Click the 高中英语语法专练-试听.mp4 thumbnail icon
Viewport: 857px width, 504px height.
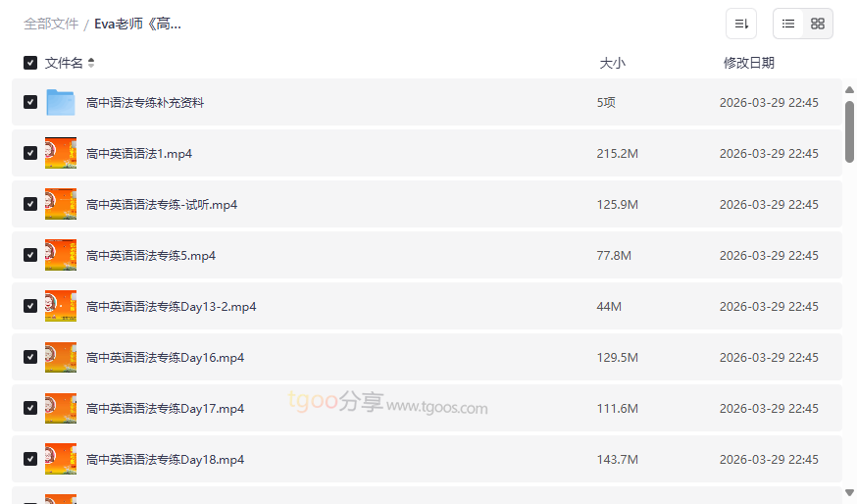click(x=61, y=204)
